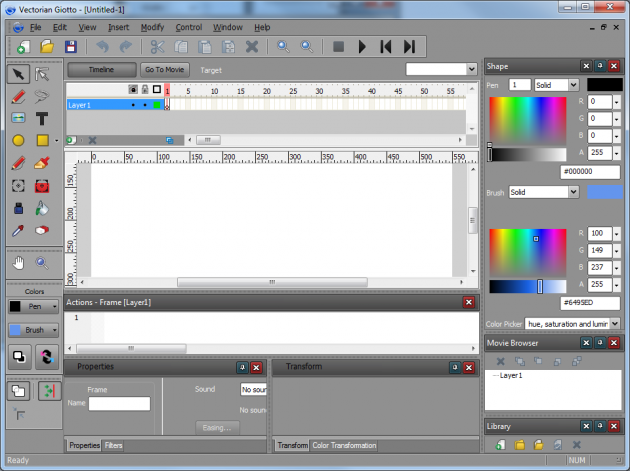Viewport: 630px width, 471px height.
Task: Select the Eraser tool
Action: tap(43, 230)
